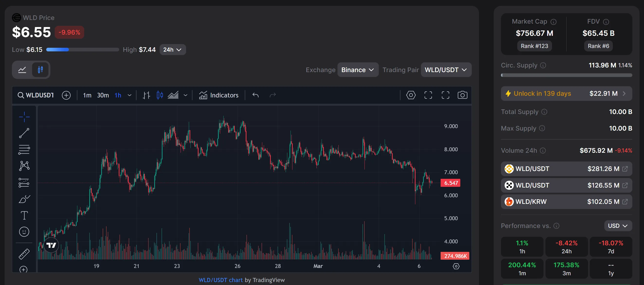644x285 pixels.
Task: Show Volume 24h info tooltip
Action: click(x=543, y=150)
